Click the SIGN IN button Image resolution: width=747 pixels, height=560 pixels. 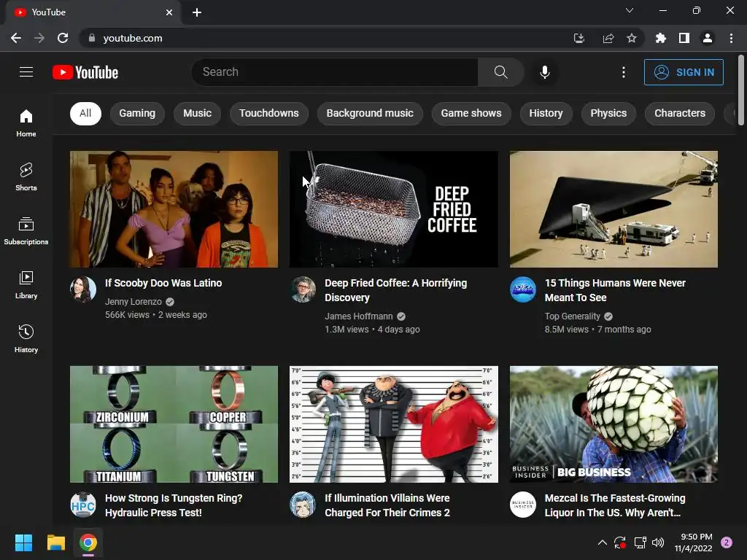coord(684,72)
